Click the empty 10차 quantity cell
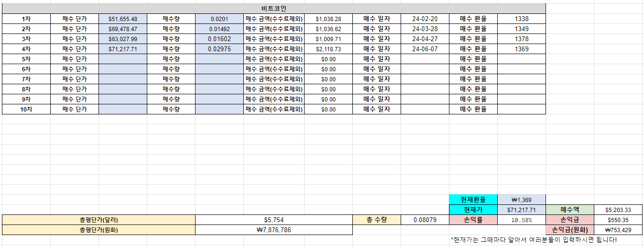The image size is (644, 247). (x=219, y=109)
